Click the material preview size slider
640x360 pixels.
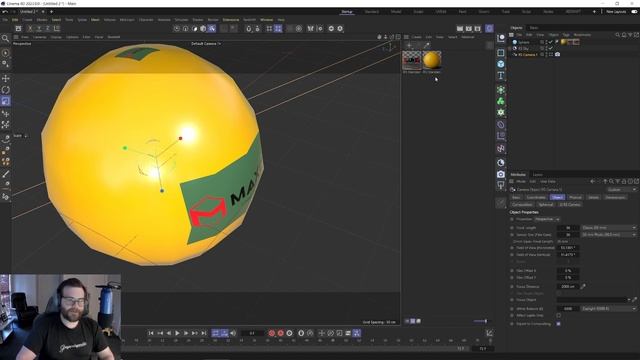tap(480, 321)
